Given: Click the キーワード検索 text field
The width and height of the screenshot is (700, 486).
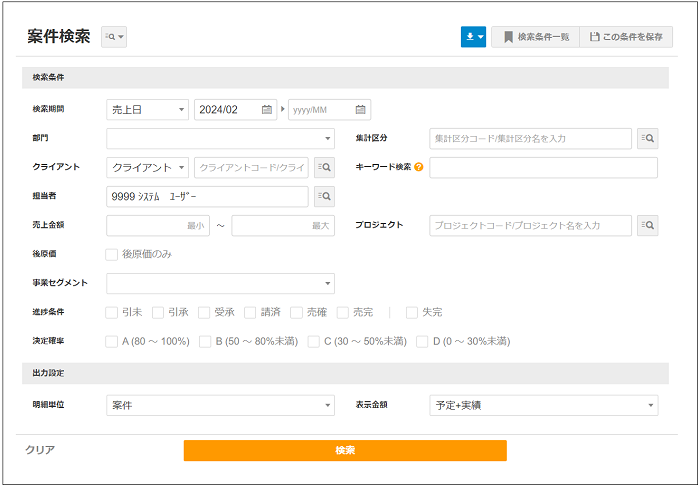Looking at the screenshot, I should 543,167.
